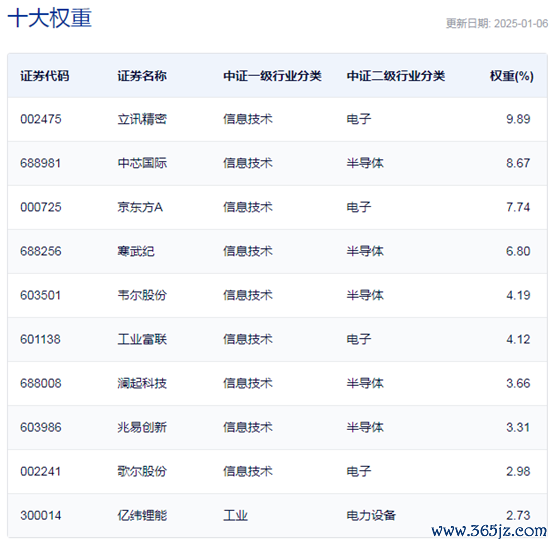Select the 工业富联 stock name
554x546 pixels.
142,339
